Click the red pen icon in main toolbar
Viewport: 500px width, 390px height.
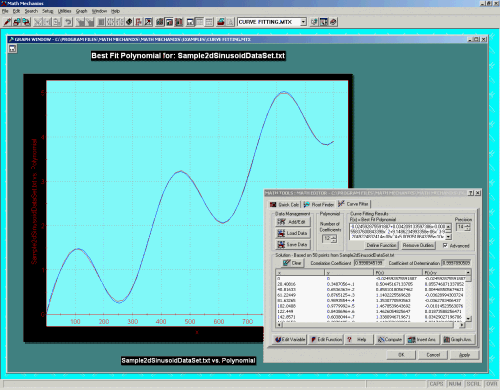click(x=7, y=22)
